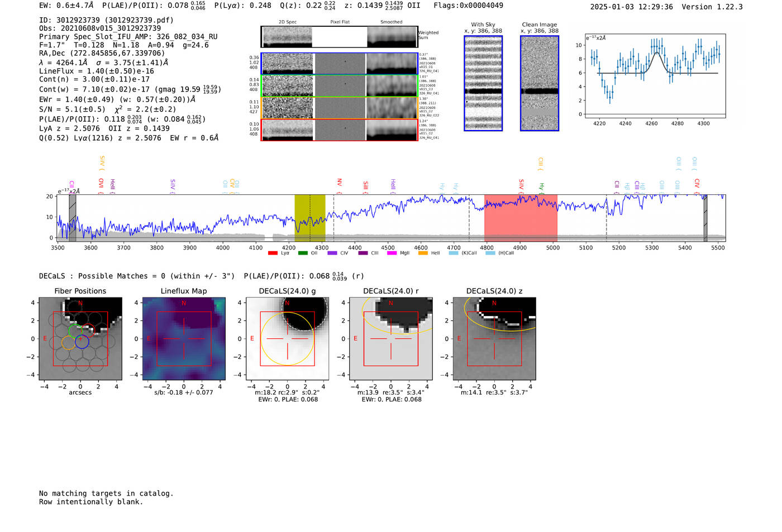Screen dimensions: 782x532
Task: Click the gray hatched band near 3550
Action: tap(73, 218)
